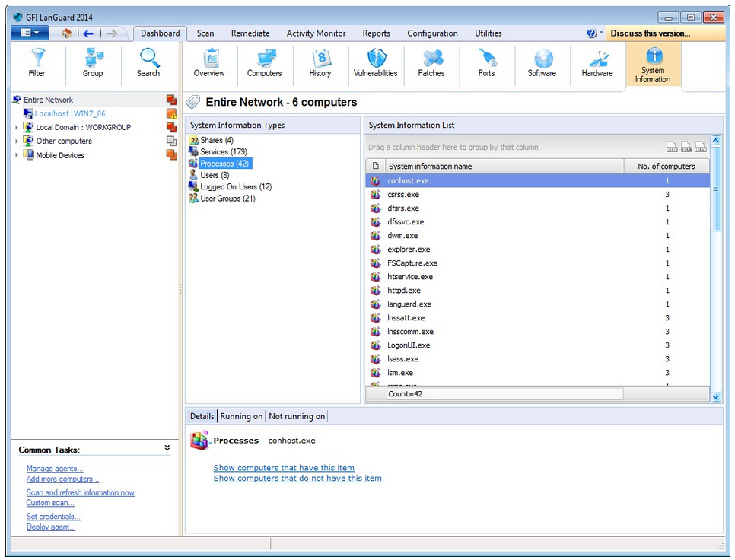Click Discuss this version button
Image resolution: width=735 pixels, height=560 pixels.
[x=664, y=33]
